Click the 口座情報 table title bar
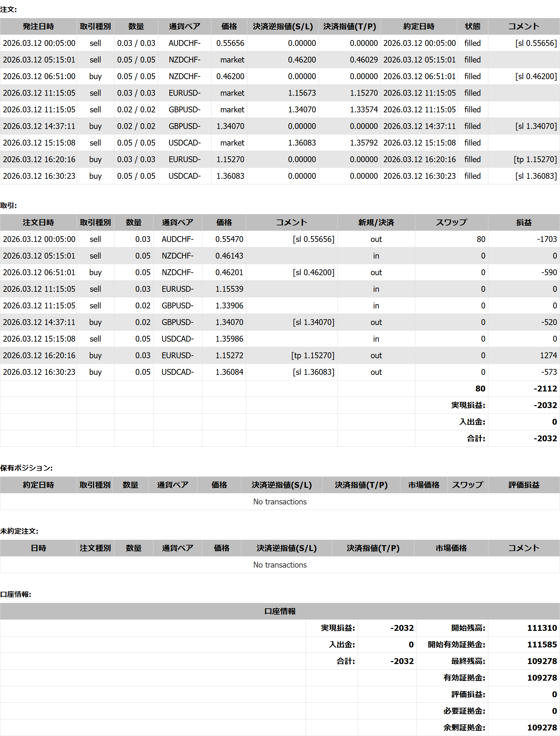Viewport: 560px width, 736px height. click(280, 611)
